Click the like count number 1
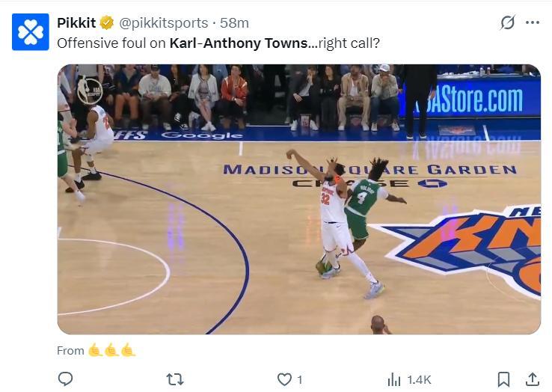 (x=299, y=380)
